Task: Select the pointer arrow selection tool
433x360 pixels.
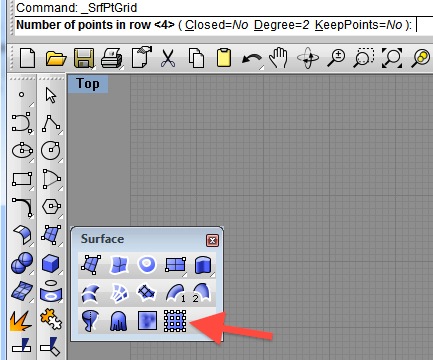Action: 51,95
